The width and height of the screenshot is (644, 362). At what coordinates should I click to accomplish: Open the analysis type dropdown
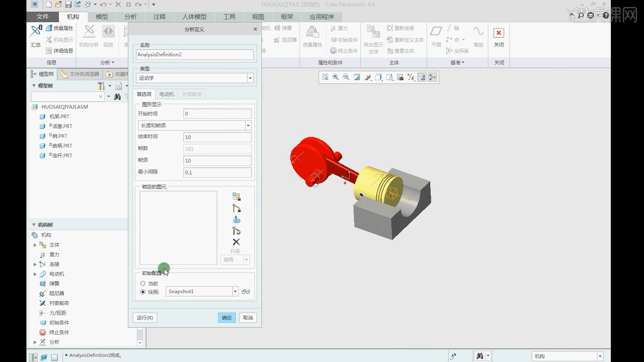[x=250, y=78]
